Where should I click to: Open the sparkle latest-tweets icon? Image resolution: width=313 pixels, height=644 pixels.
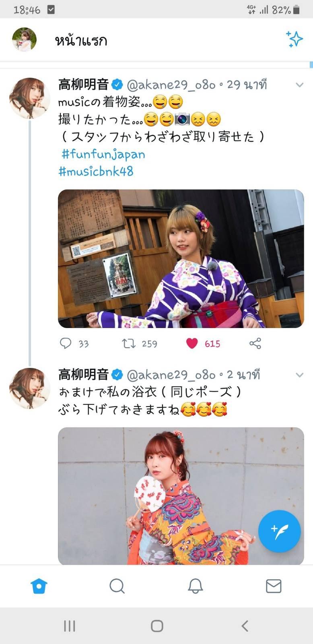click(294, 39)
